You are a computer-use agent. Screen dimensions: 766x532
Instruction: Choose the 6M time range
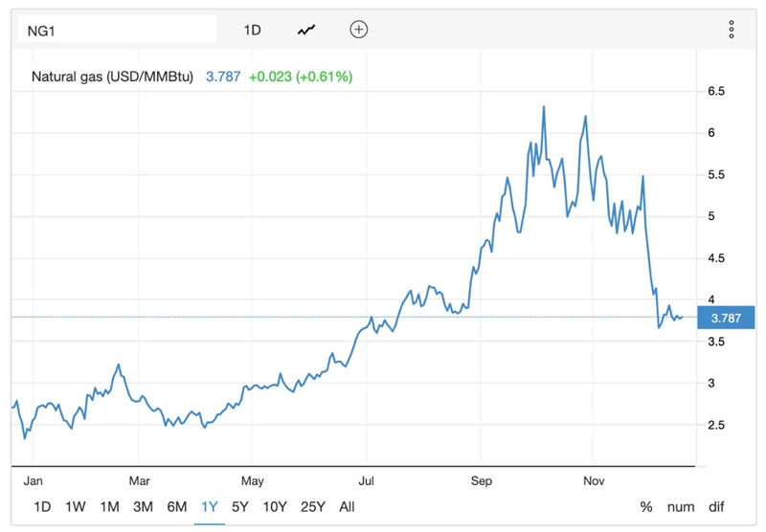[176, 507]
